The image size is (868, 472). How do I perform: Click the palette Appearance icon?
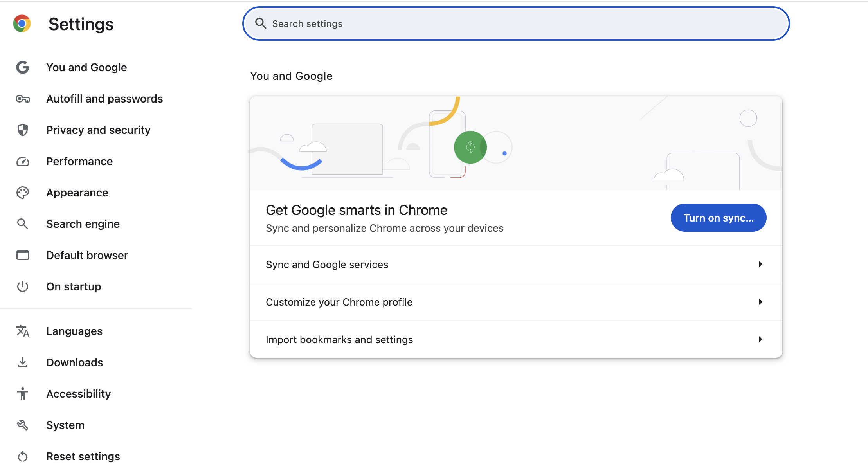23,193
